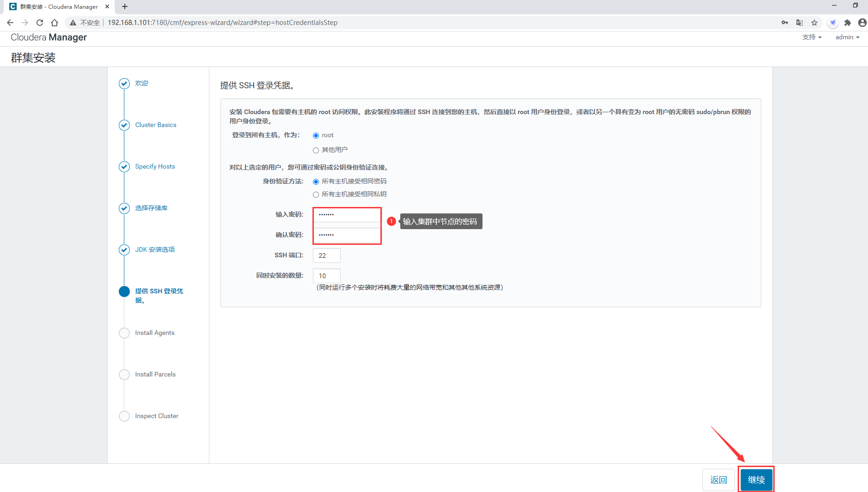Select the 群集安装 - Cloudera Manager tab

[x=59, y=6]
